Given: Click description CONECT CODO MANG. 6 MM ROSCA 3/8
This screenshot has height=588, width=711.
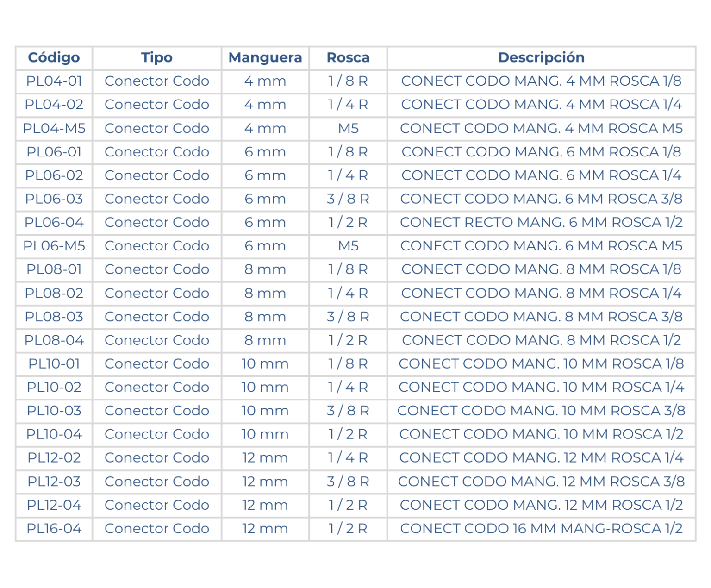Looking at the screenshot, I should tap(541, 199).
